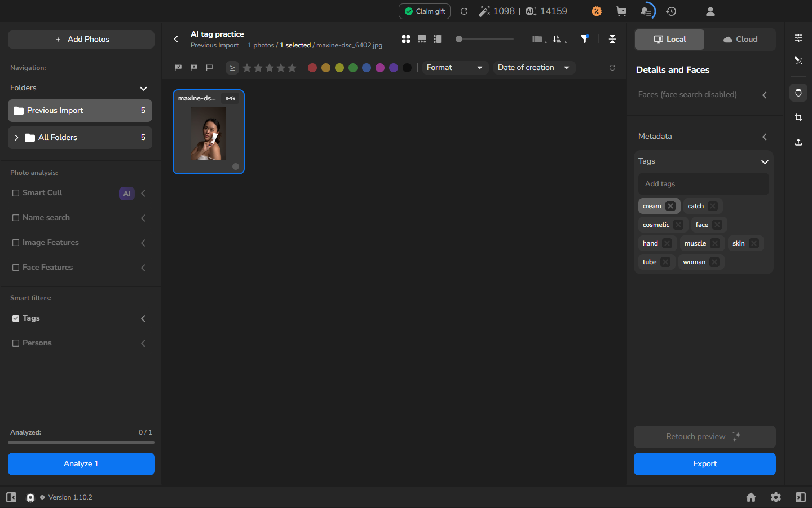Click the Export button

[x=705, y=464]
